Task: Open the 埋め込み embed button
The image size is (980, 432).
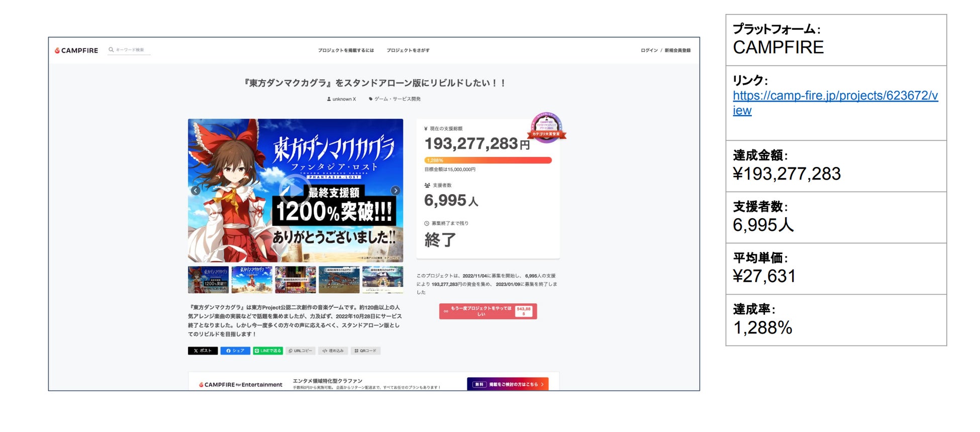Action: 333,351
